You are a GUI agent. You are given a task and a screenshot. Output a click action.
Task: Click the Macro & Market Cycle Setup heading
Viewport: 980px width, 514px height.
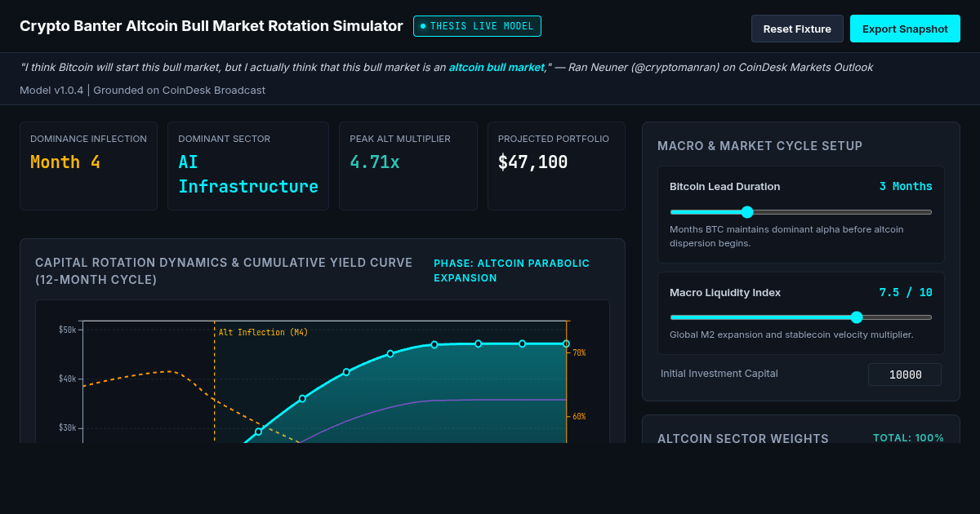[x=759, y=146]
